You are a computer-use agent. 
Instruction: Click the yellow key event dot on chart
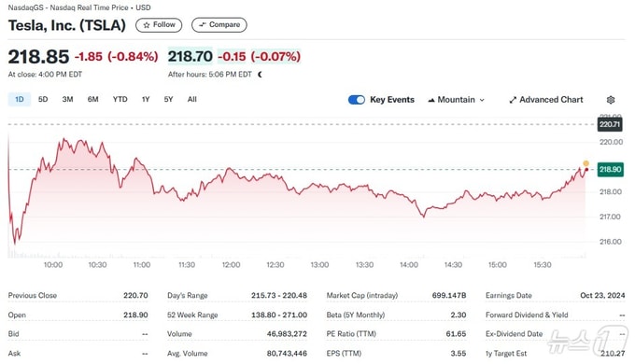586,163
